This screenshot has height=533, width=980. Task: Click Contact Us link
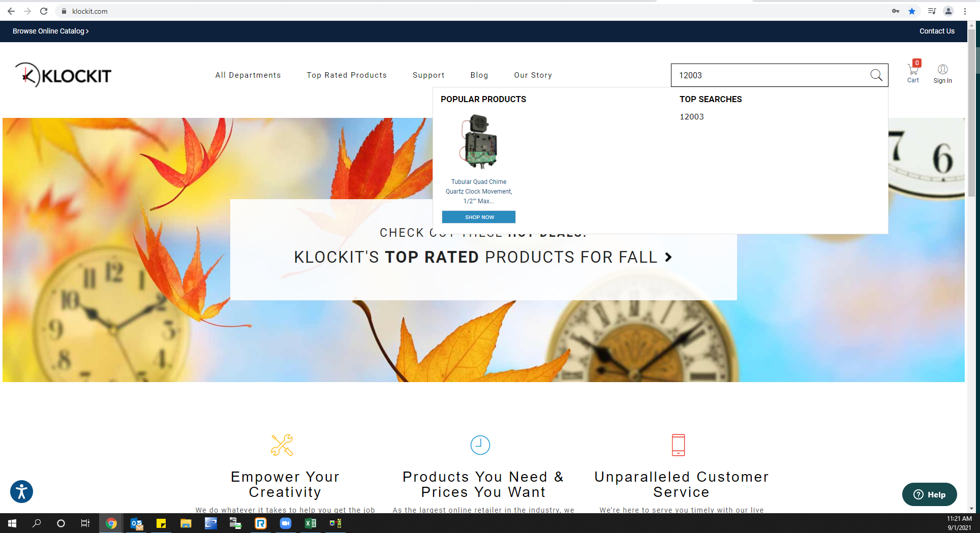(937, 31)
